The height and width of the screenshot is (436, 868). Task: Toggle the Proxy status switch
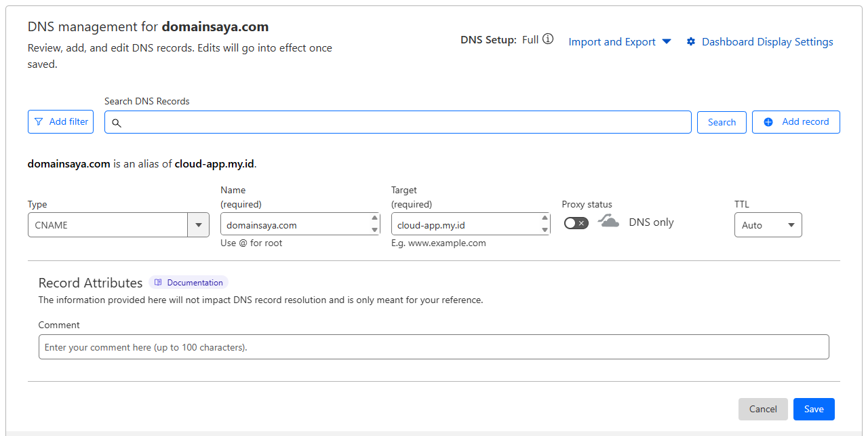pos(576,223)
